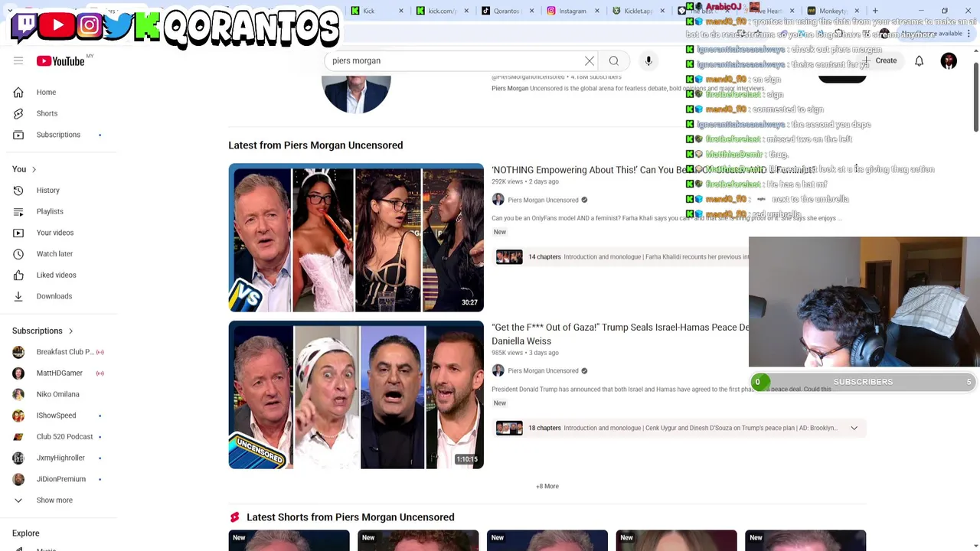
Task: Clear the search box with X icon
Action: [590, 60]
